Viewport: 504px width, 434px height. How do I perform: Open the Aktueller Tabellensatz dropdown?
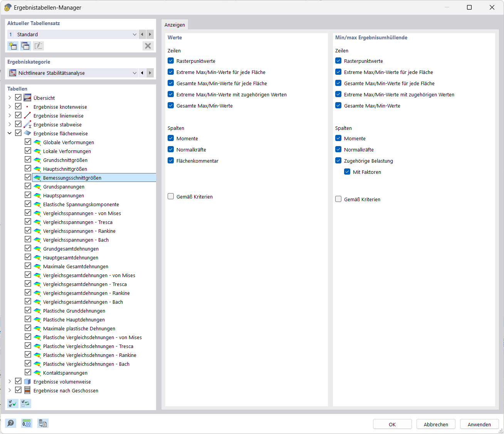pos(134,34)
